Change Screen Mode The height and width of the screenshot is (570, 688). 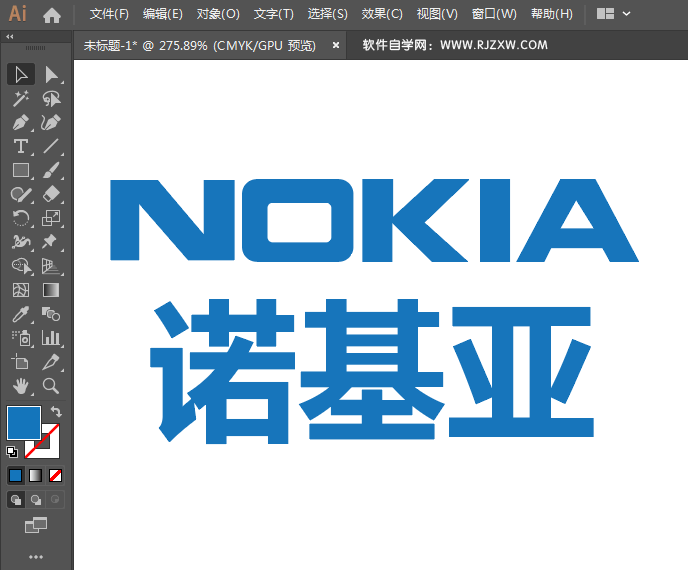36,525
